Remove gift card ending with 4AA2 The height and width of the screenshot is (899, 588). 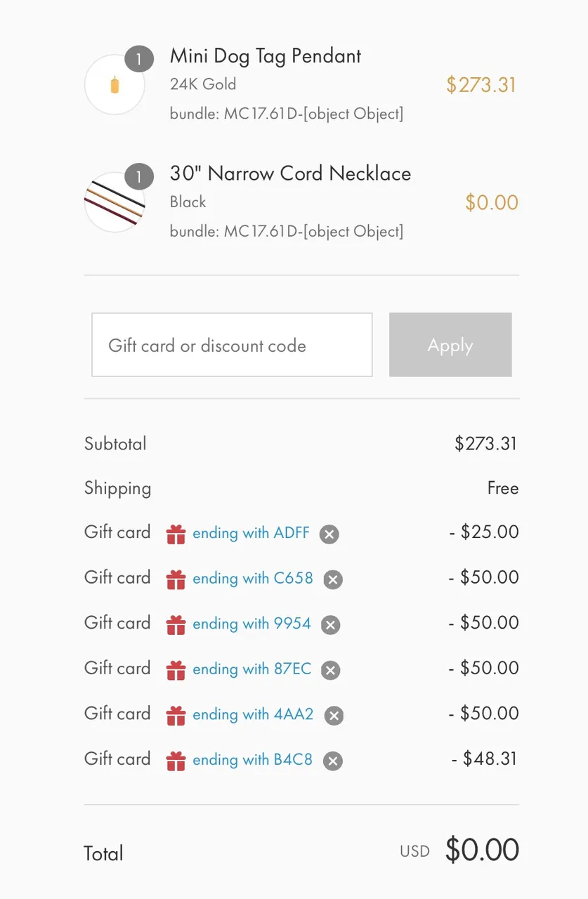(x=334, y=716)
